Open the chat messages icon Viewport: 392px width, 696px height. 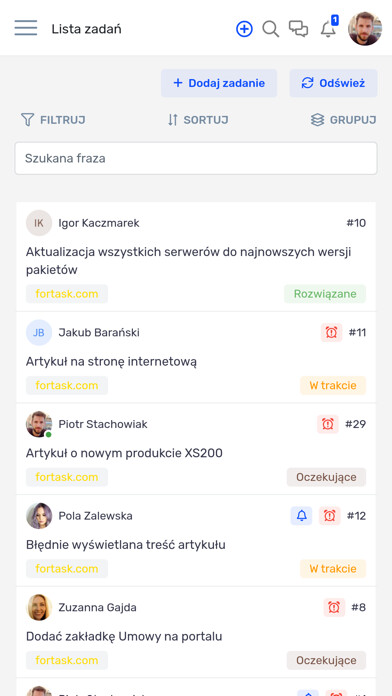click(298, 29)
